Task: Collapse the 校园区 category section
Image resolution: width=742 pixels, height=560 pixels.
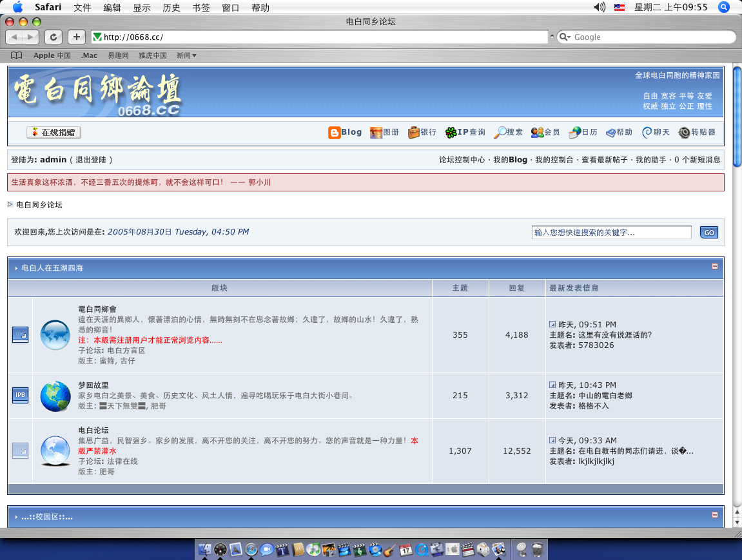Action: [x=714, y=515]
